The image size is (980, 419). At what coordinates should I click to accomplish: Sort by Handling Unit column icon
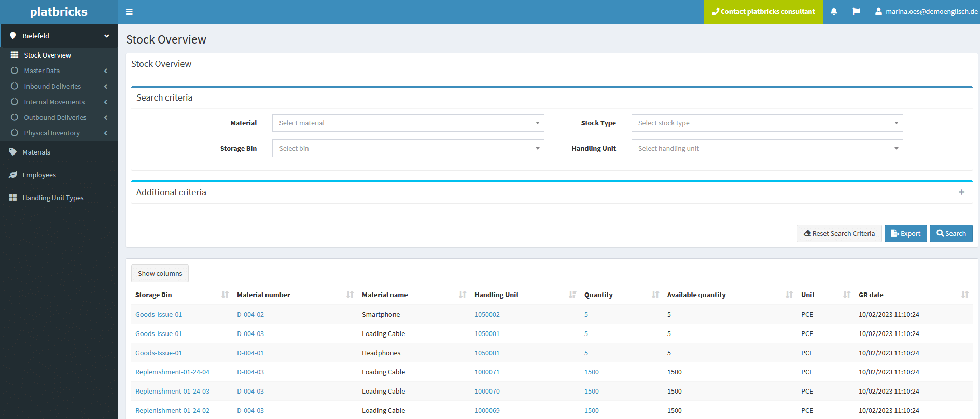click(x=572, y=295)
